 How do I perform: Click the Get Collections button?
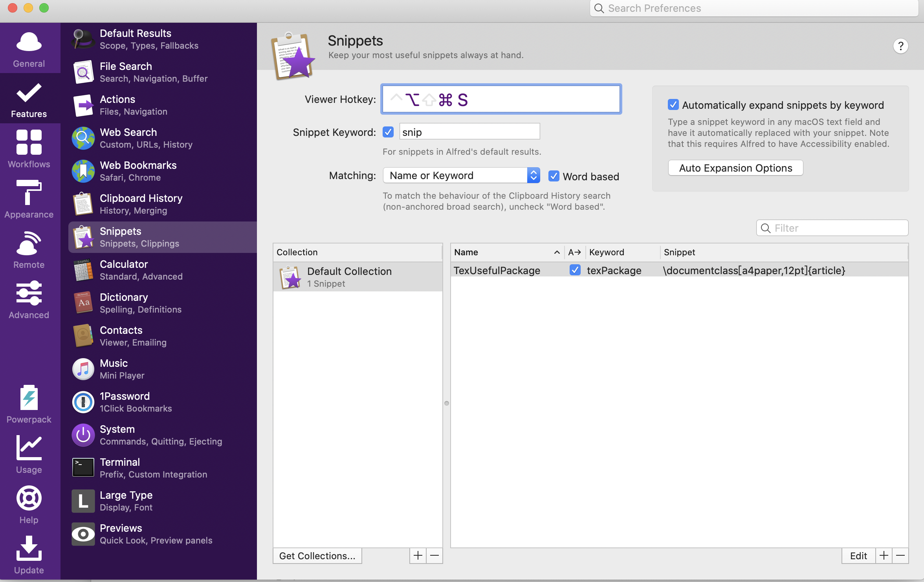pyautogui.click(x=317, y=555)
